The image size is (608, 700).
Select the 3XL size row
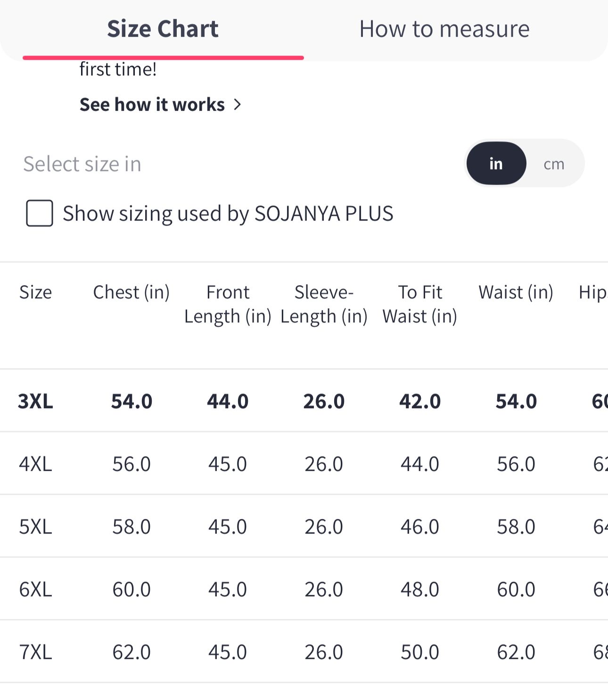(304, 401)
